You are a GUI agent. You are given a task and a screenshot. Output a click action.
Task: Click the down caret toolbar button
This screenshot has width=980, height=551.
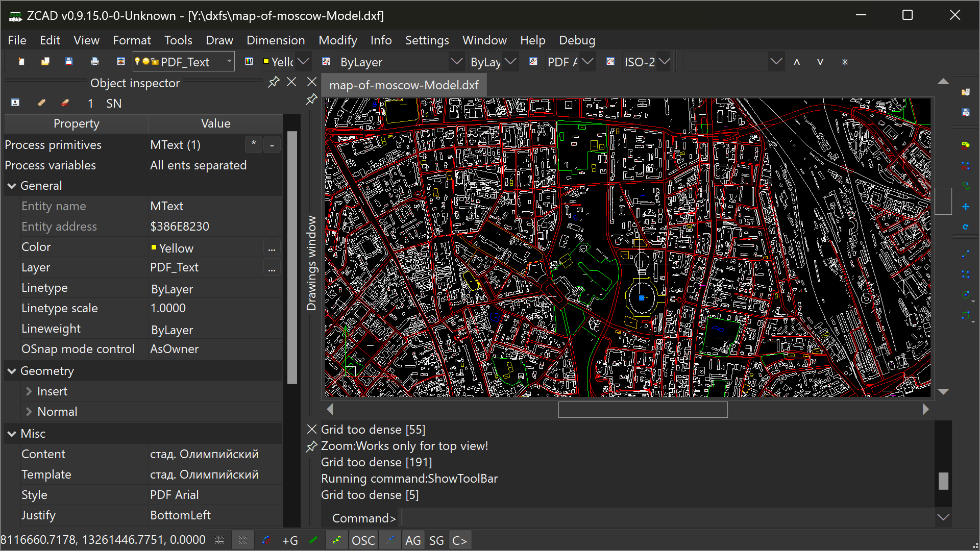coord(820,62)
